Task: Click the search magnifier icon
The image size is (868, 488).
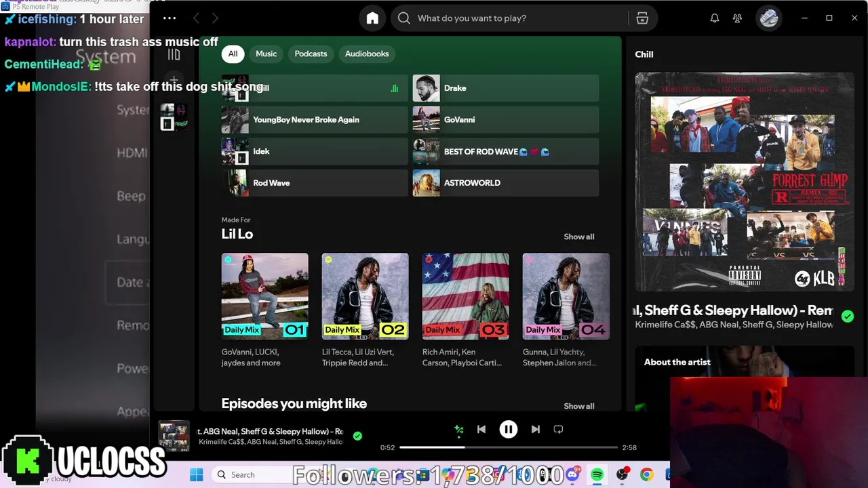Action: [404, 18]
